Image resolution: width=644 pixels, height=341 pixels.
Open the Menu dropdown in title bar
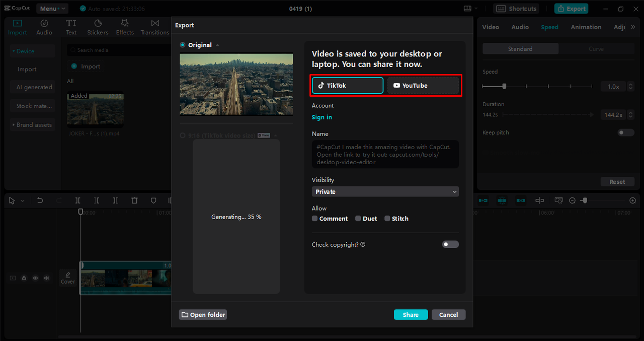click(x=52, y=9)
